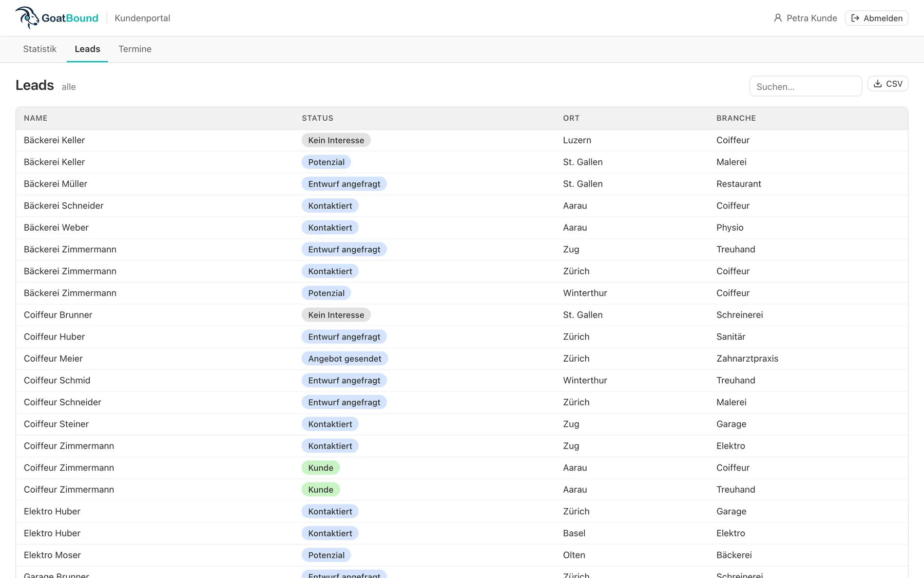
Task: Click the logout arrow icon in Abmelden
Action: (855, 18)
